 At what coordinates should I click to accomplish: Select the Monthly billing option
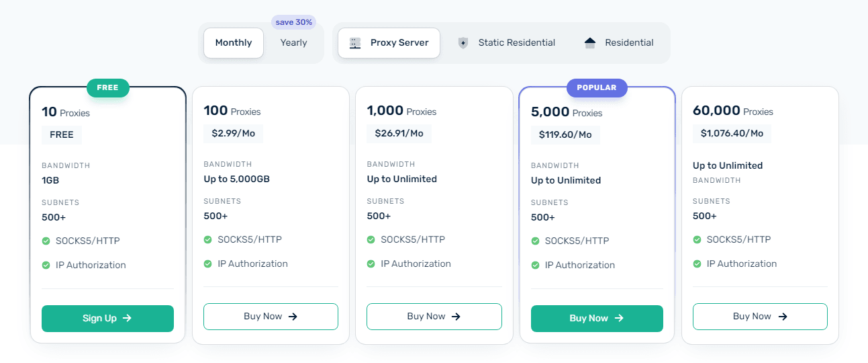tap(234, 43)
